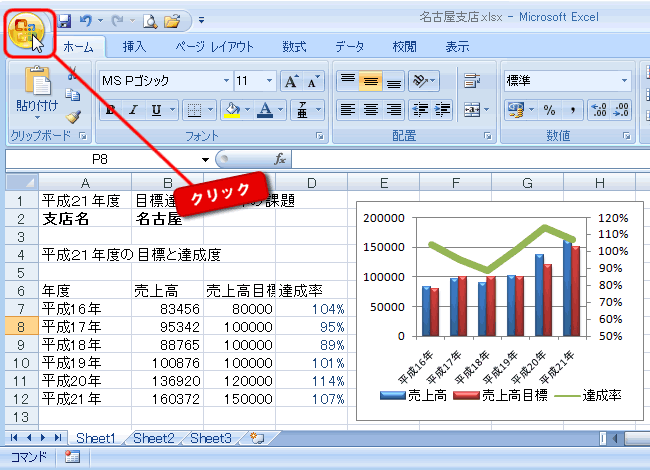Open Print Preview from quick access toolbar
The width and height of the screenshot is (650, 470).
point(150,21)
